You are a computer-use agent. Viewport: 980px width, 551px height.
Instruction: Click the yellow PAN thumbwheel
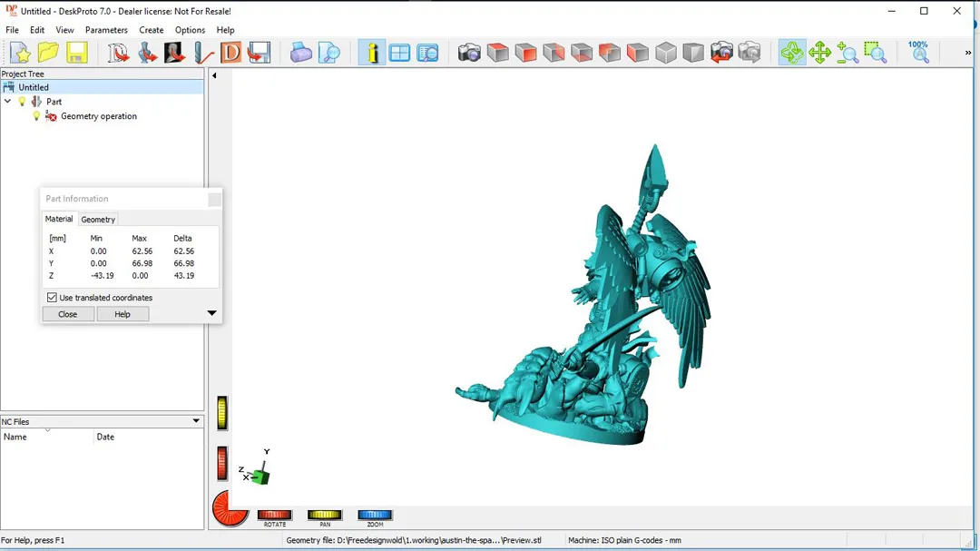coord(324,515)
